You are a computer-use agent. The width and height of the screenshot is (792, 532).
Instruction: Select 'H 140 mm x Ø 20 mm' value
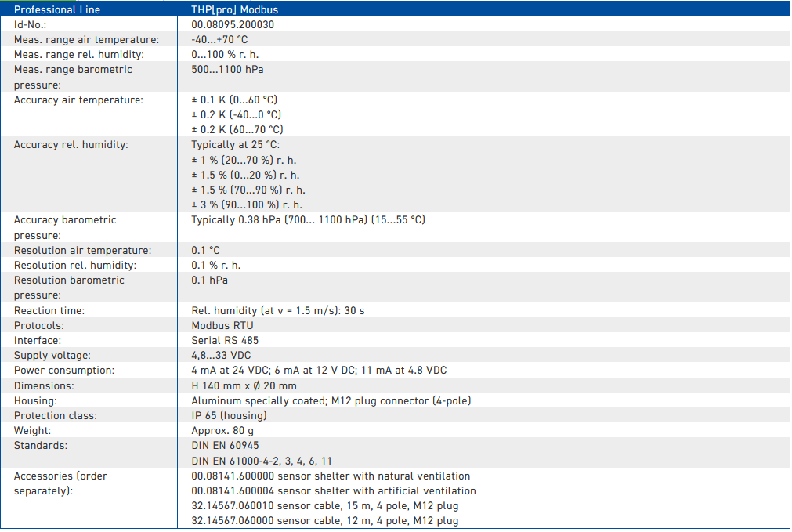click(x=244, y=386)
